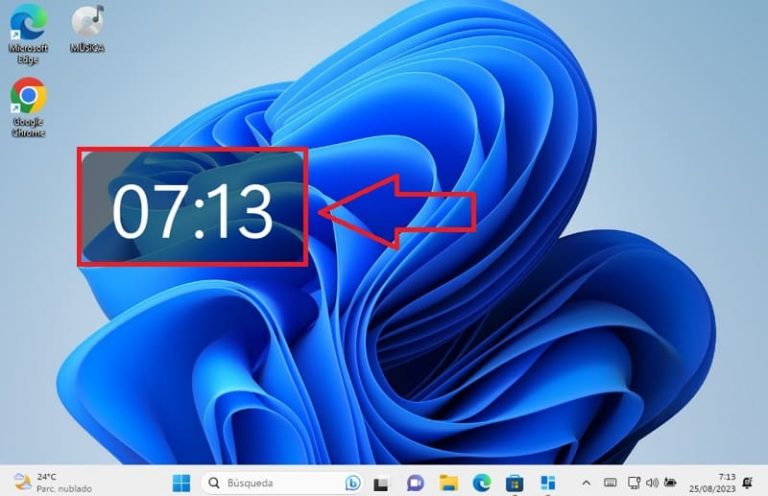Open the MÚSICA desktop shortcut

87,29
